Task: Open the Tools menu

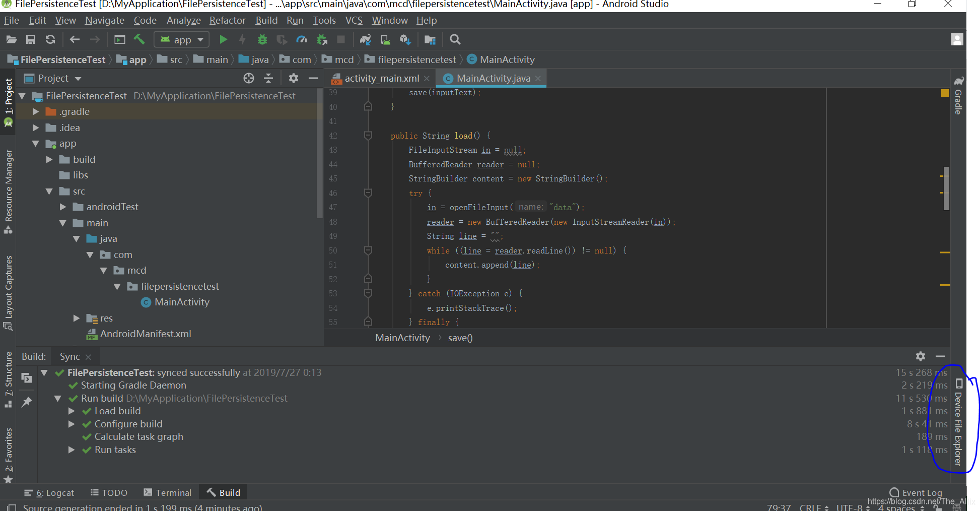Action: pyautogui.click(x=324, y=20)
